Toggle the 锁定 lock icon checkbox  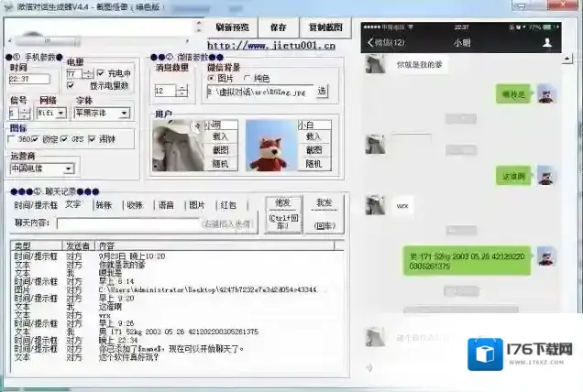tap(36, 139)
